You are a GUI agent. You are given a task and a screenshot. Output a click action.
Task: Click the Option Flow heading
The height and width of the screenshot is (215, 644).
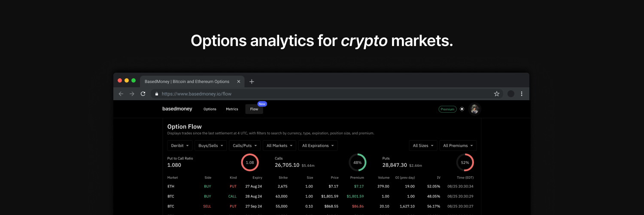coord(184,126)
